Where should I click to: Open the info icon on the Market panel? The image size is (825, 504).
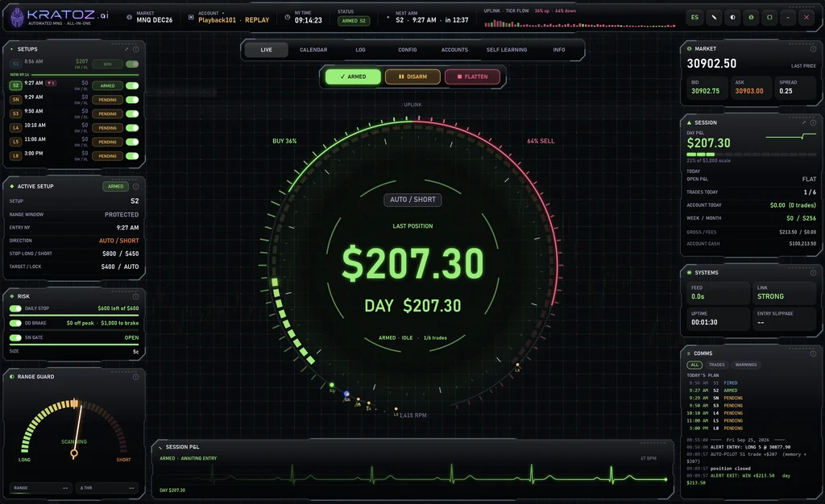[x=813, y=49]
